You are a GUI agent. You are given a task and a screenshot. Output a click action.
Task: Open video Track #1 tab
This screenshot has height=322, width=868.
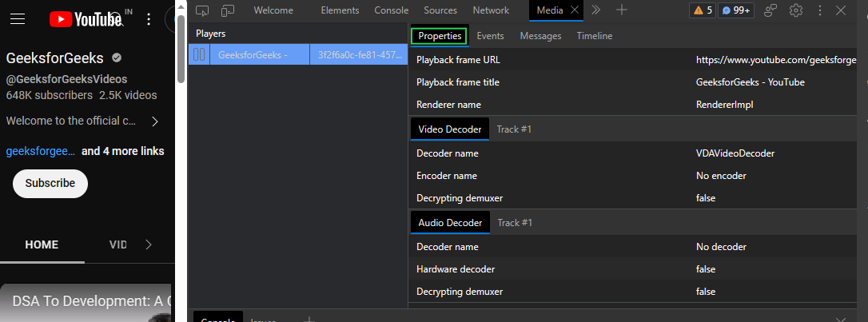point(514,129)
